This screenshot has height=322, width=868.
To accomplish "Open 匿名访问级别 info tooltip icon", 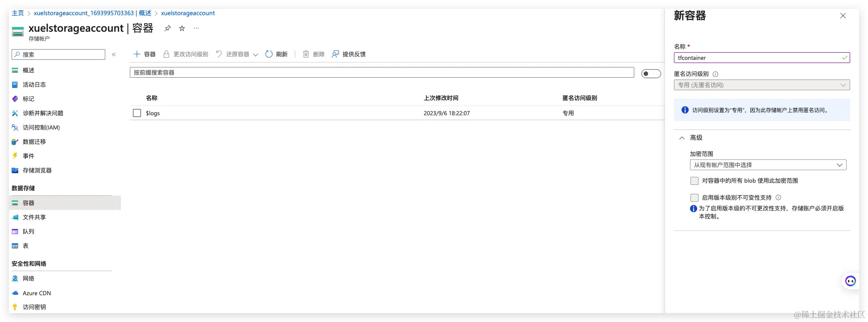I will [715, 74].
